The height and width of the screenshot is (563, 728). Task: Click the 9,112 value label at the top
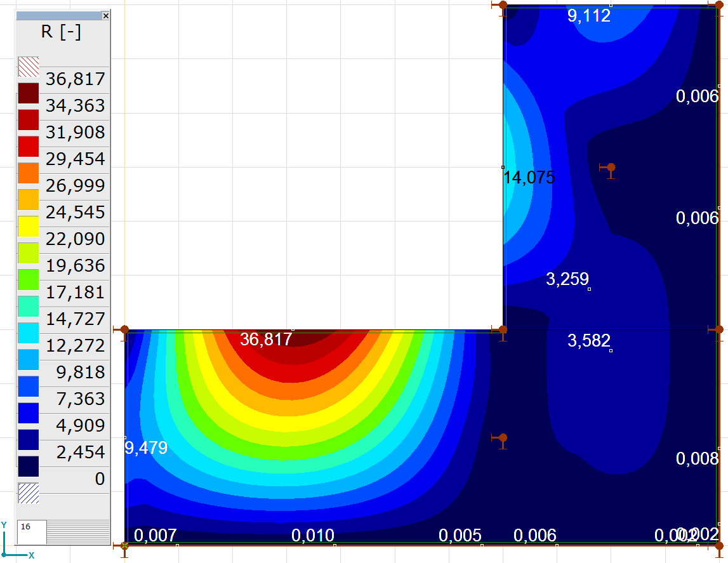589,17
